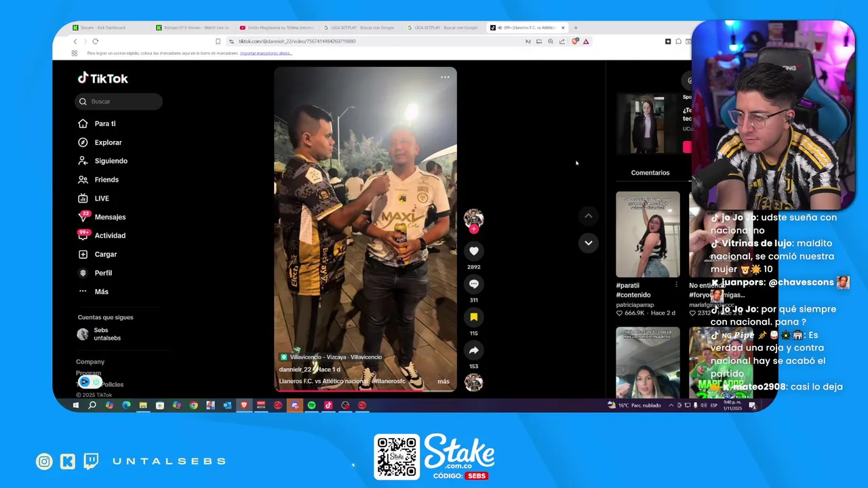Go to next video with down chevron
868x488 pixels.
click(589, 243)
